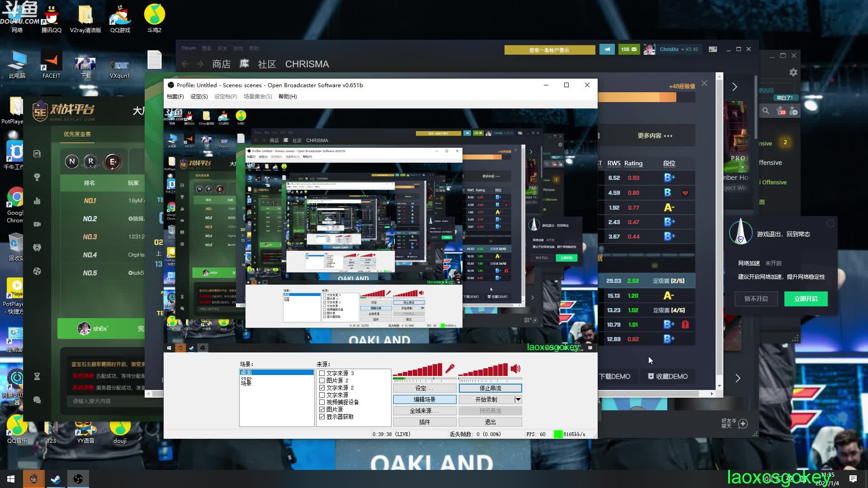Open 5E chat bubble sidebar icon
This screenshot has width=868, height=488.
(37, 400)
